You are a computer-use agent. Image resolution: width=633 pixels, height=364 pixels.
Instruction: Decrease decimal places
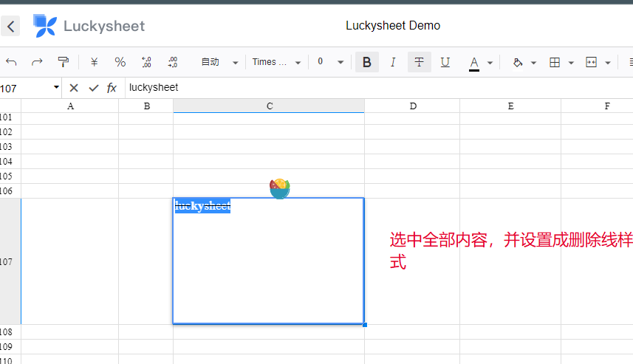pyautogui.click(x=146, y=62)
